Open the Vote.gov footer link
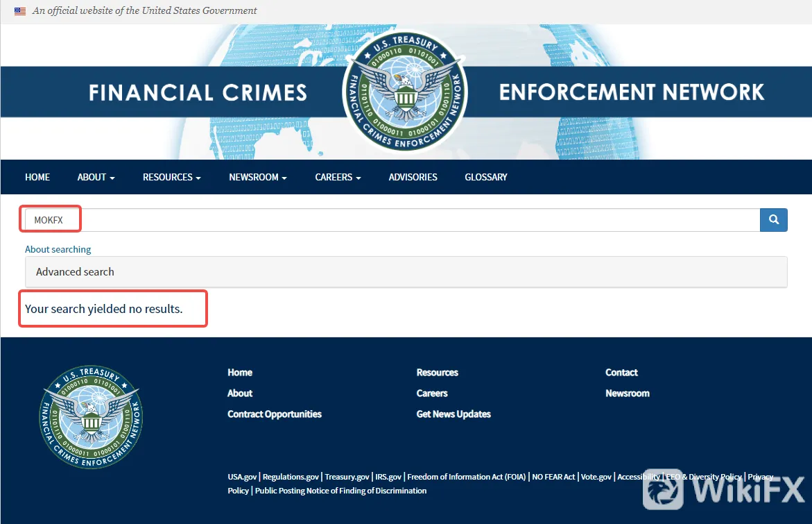Screen dimensions: 812x524 pos(596,477)
